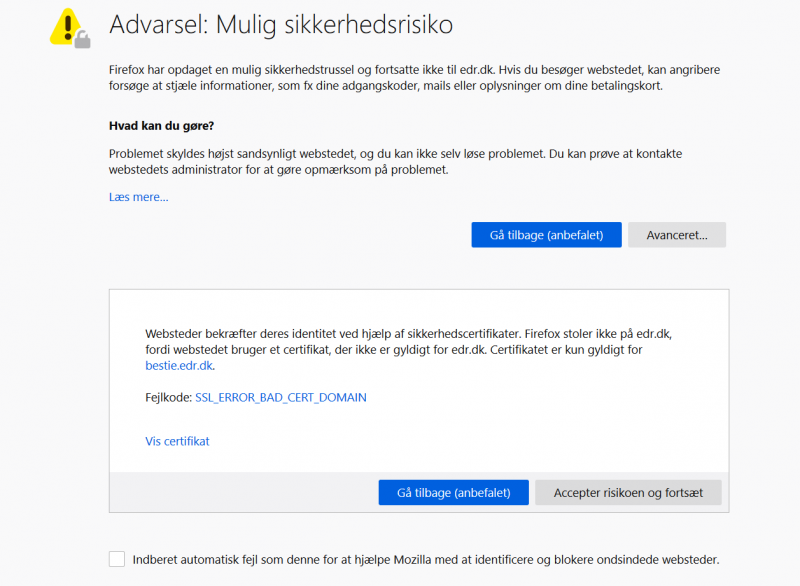This screenshot has width=800, height=586.
Task: Click the 'Indberet automatisk fejl' checkbox label
Action: tap(426, 559)
